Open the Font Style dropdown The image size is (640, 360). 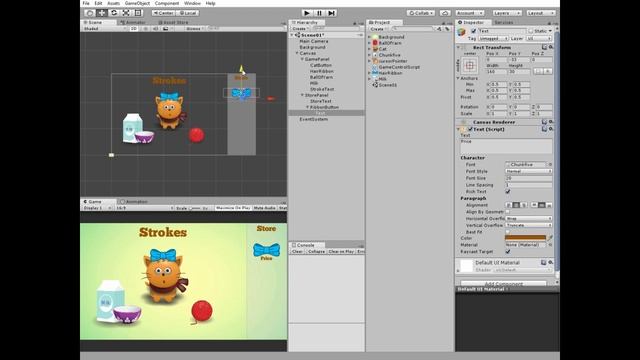pyautogui.click(x=528, y=171)
